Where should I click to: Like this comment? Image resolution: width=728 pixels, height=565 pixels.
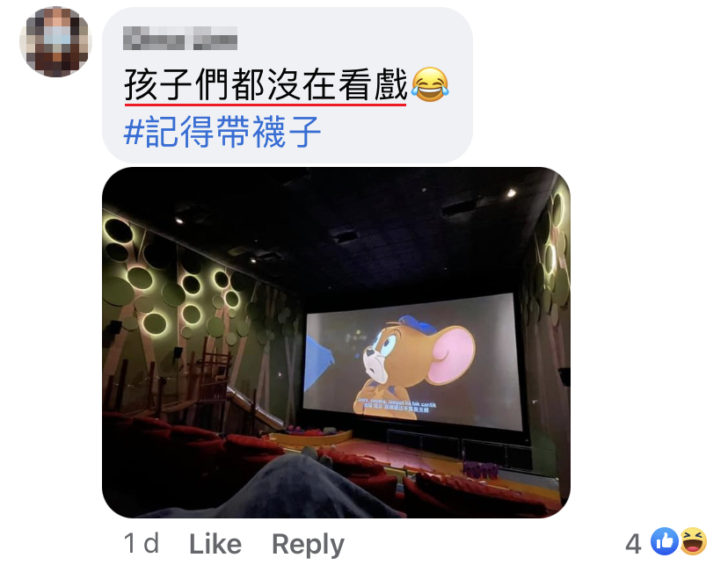click(215, 544)
